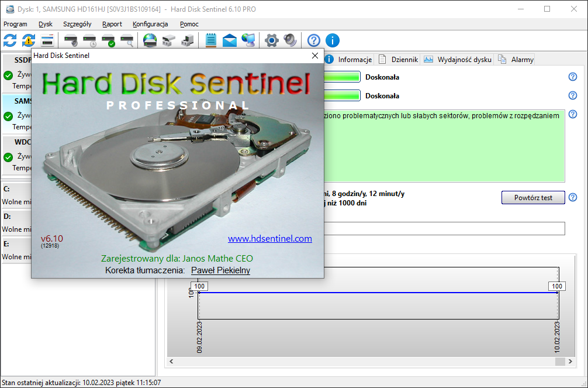This screenshot has width=588, height=388.
Task: Select the E: drive in the sidebar
Action: 17,250
